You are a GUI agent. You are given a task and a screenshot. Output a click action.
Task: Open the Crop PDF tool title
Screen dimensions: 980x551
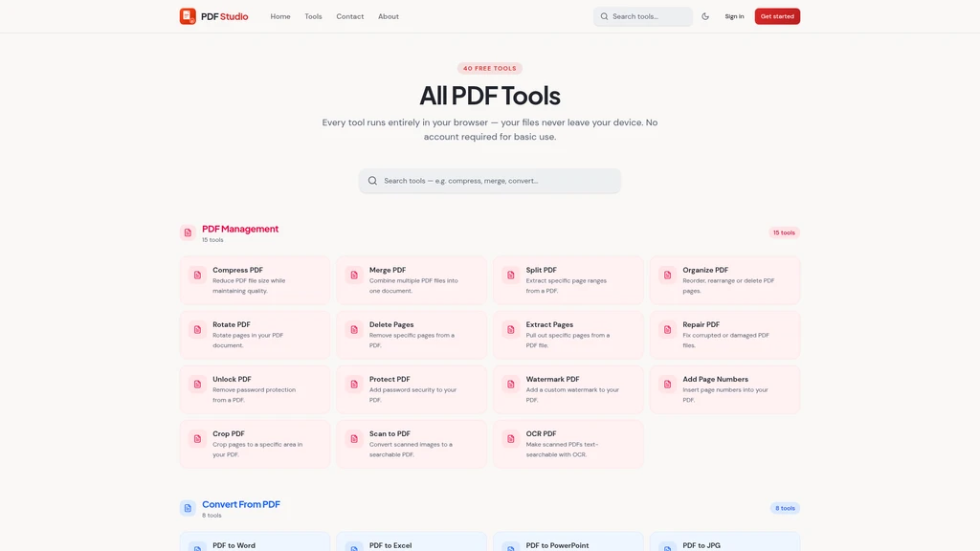point(228,433)
